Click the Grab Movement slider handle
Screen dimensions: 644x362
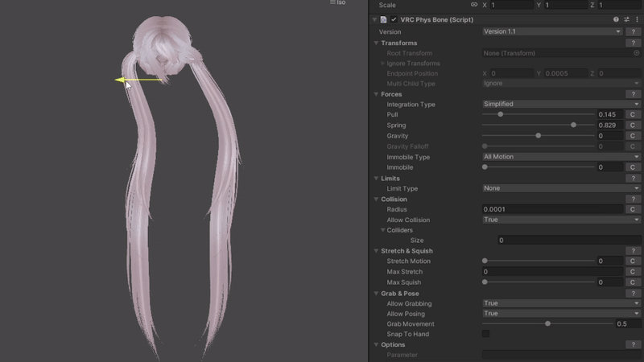(547, 323)
